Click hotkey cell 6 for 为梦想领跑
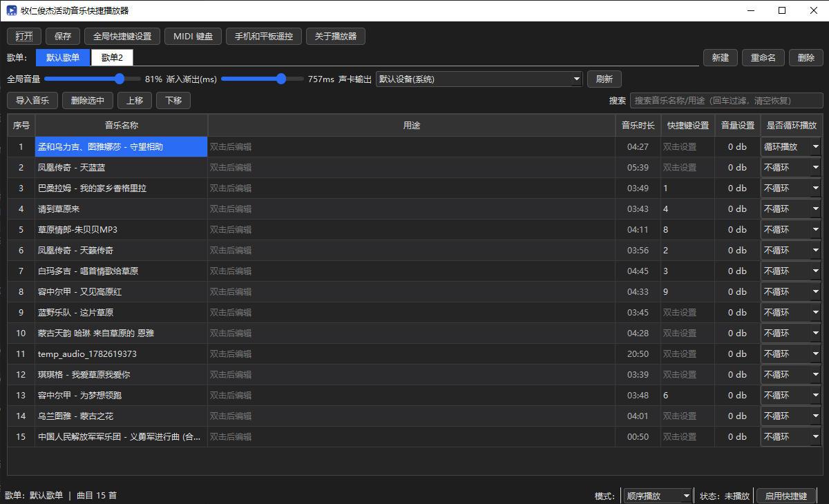This screenshot has height=504, width=829. tap(688, 395)
